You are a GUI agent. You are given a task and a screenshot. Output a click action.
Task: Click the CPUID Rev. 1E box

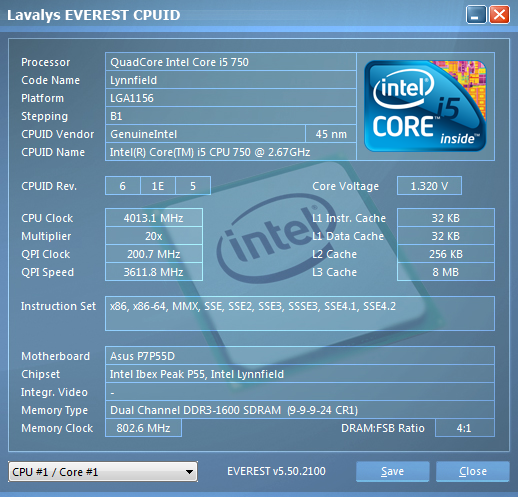point(158,186)
